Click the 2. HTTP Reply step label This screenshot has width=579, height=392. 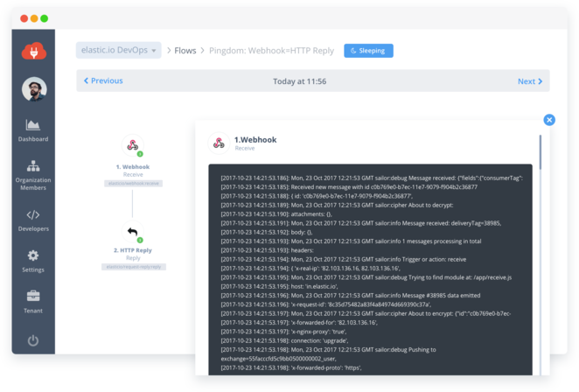point(133,250)
